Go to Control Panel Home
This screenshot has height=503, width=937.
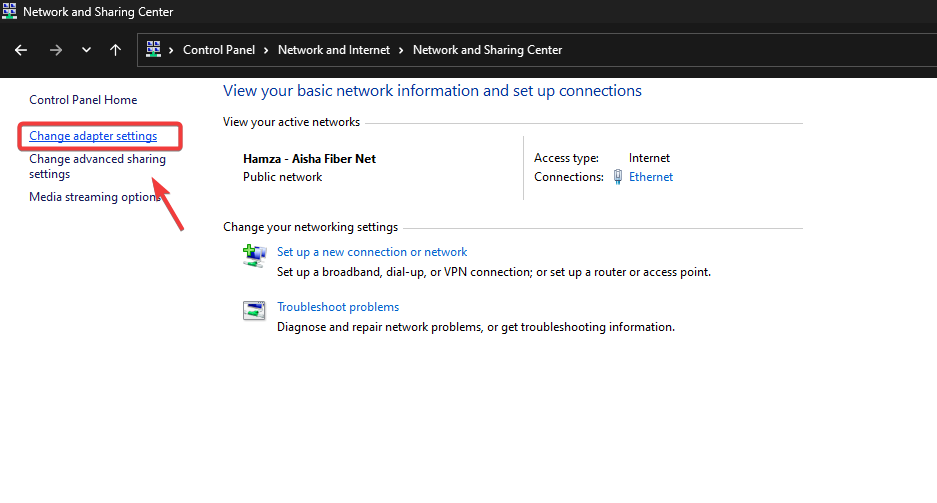[x=83, y=100]
